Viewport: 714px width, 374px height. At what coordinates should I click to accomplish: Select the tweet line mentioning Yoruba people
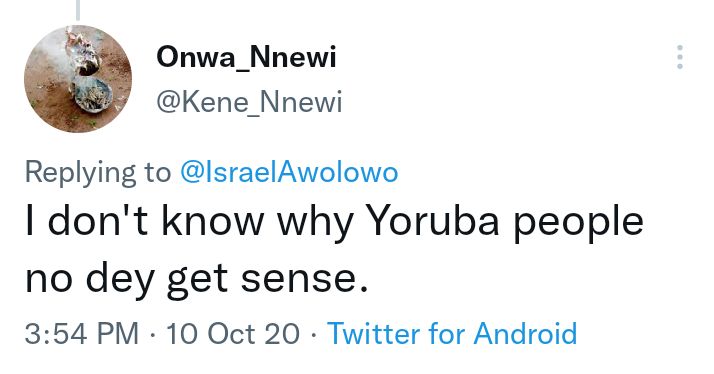point(335,222)
